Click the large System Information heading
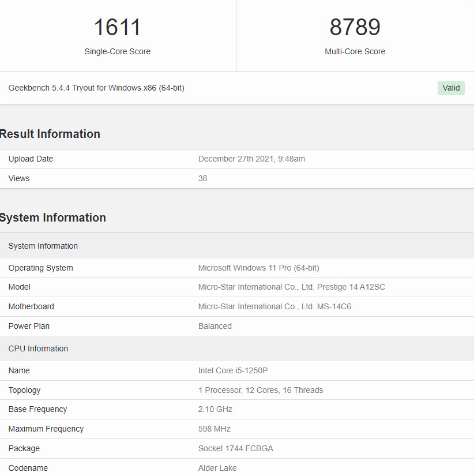This screenshot has height=476, width=474. (52, 218)
